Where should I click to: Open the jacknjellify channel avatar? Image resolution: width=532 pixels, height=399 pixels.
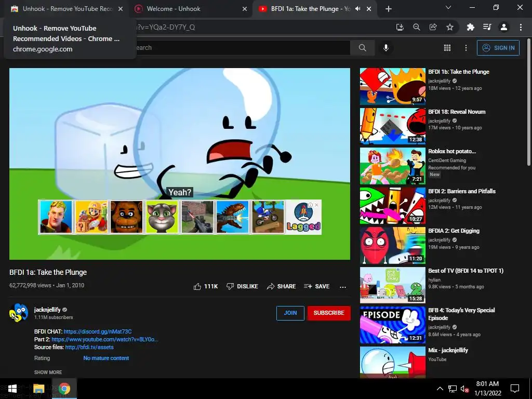[x=19, y=312]
